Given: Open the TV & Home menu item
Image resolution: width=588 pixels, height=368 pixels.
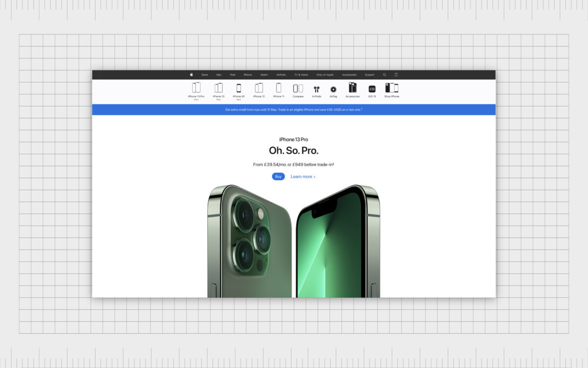Looking at the screenshot, I should pyautogui.click(x=301, y=75).
